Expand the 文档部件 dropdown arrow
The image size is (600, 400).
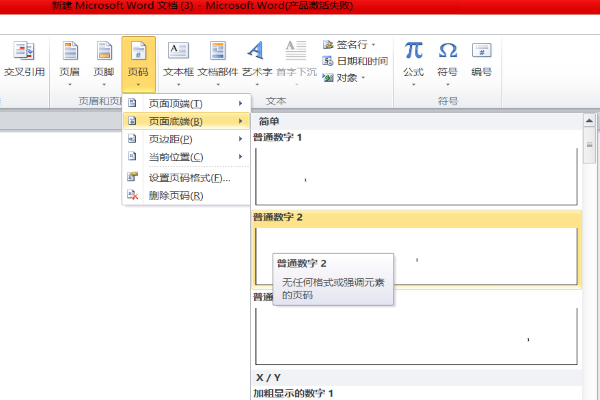tap(218, 85)
